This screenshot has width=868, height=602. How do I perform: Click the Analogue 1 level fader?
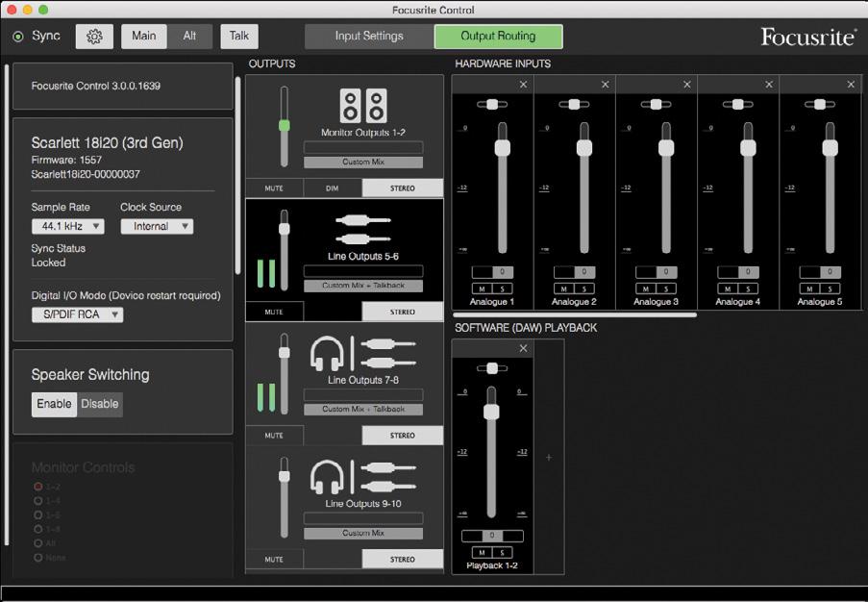click(503, 148)
